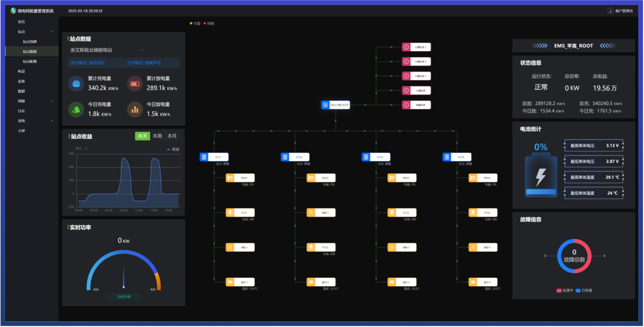Open 收益 in the sidebar
This screenshot has height=327, width=644.
pos(21,71)
